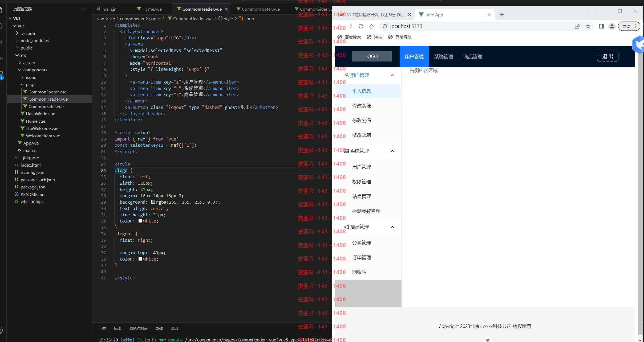Switch to VUE应用程序开发 browser tab
Screen dimensions: 644x342
tap(375, 15)
